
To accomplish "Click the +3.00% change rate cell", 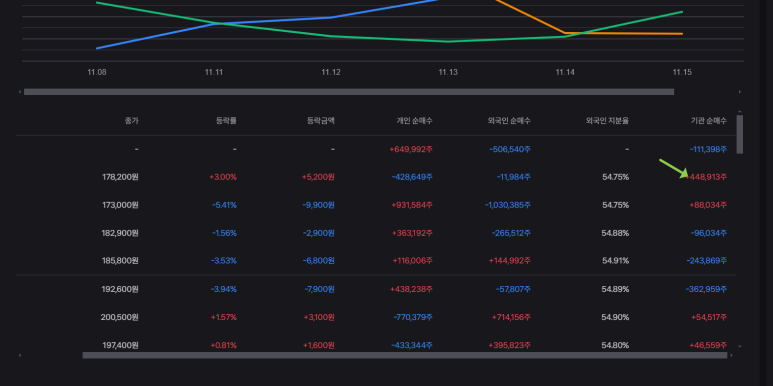I will click(x=223, y=177).
